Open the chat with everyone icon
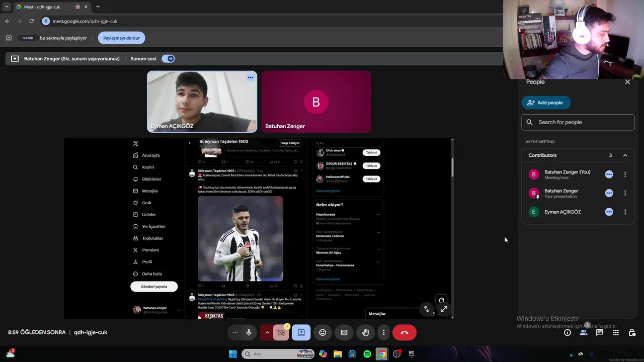The height and width of the screenshot is (362, 644). 600,332
